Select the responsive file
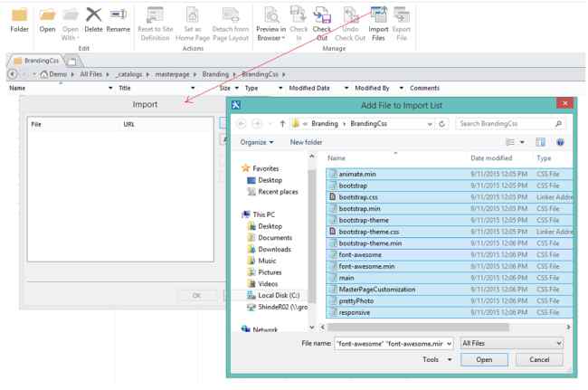The height and width of the screenshot is (390, 588). pos(449,312)
